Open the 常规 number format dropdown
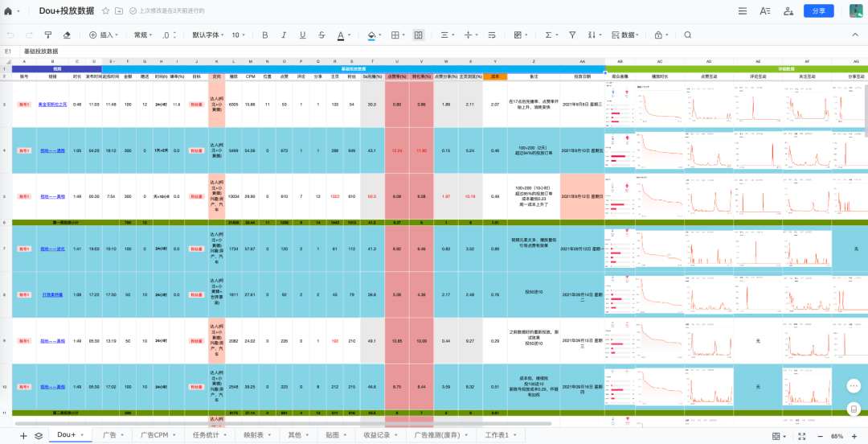Image resolution: width=868 pixels, height=444 pixels. click(143, 35)
